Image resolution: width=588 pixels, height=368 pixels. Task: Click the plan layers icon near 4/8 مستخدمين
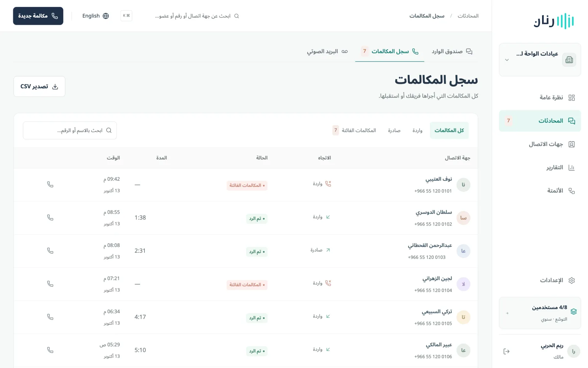[x=574, y=312]
